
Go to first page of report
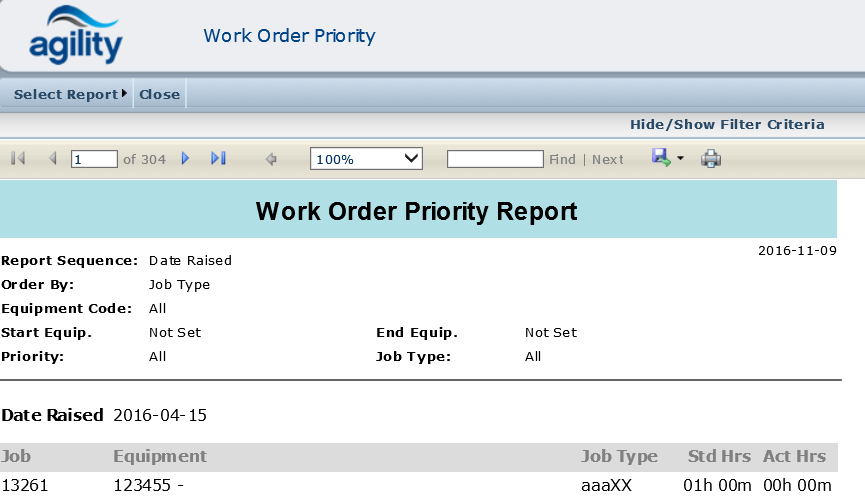pos(18,159)
